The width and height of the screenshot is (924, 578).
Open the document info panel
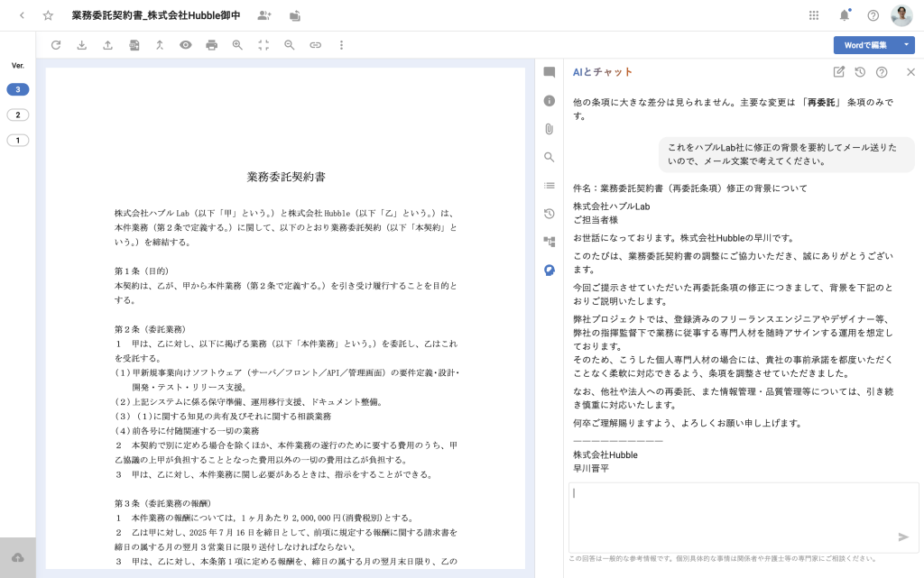click(550, 101)
